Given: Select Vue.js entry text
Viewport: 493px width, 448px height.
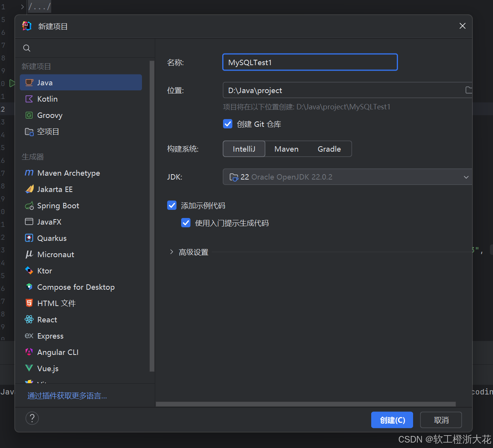Looking at the screenshot, I should click(x=48, y=368).
